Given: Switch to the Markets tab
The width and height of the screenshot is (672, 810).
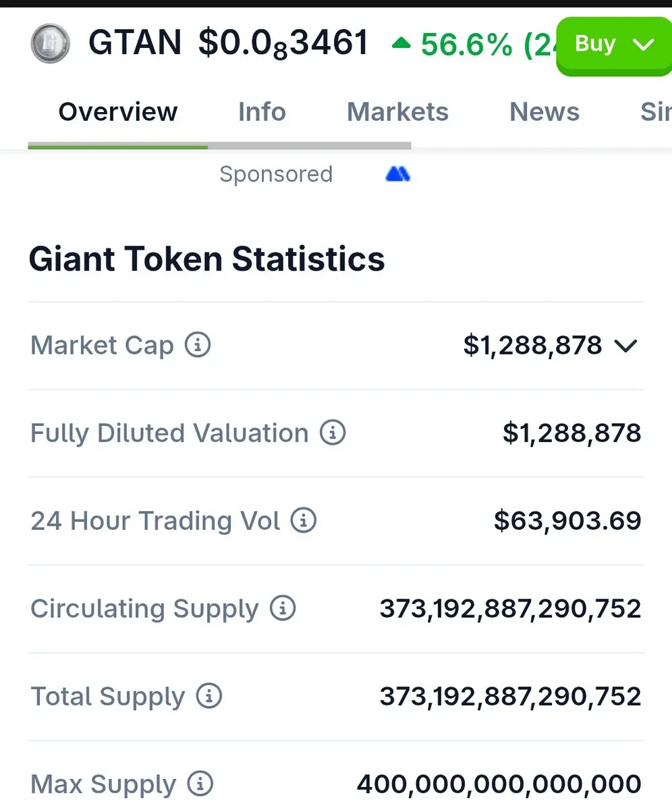Looking at the screenshot, I should 397,111.
